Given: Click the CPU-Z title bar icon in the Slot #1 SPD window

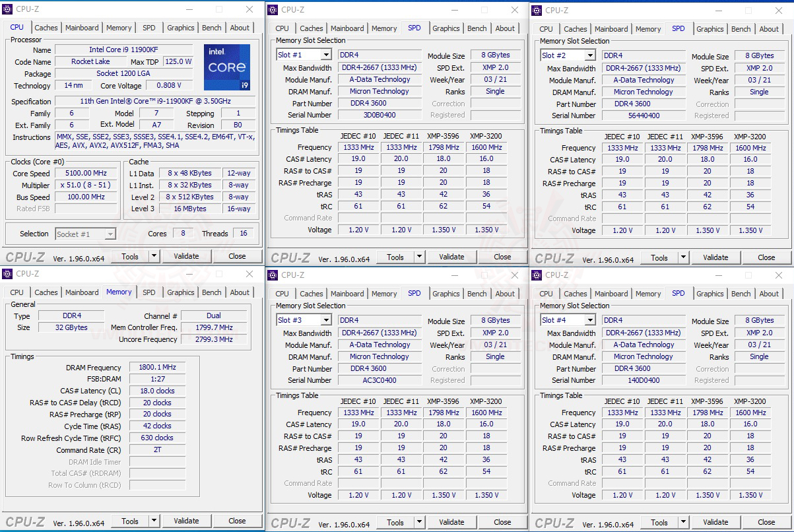Looking at the screenshot, I should click(x=273, y=9).
